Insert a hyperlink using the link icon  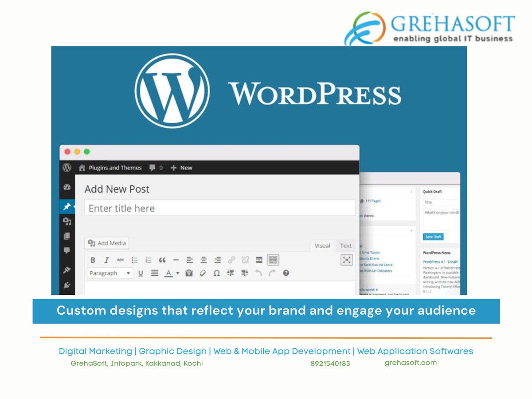[x=232, y=259]
